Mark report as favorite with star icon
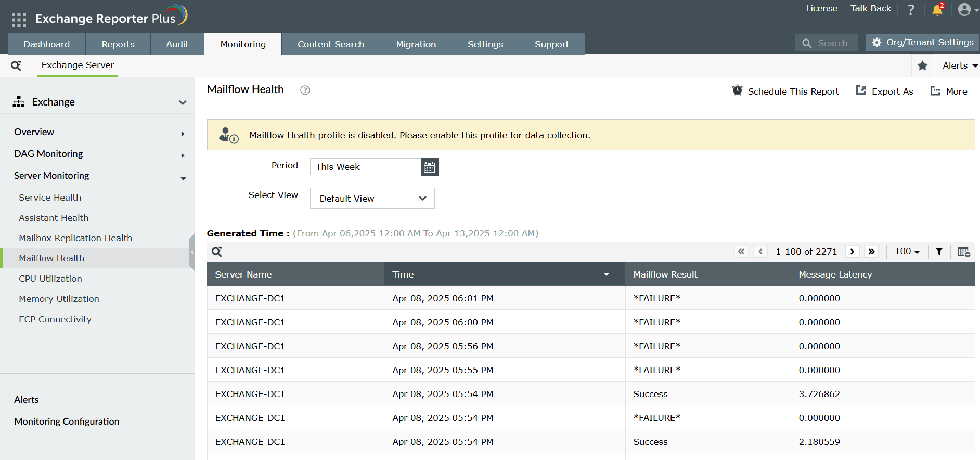980x460 pixels. [922, 65]
